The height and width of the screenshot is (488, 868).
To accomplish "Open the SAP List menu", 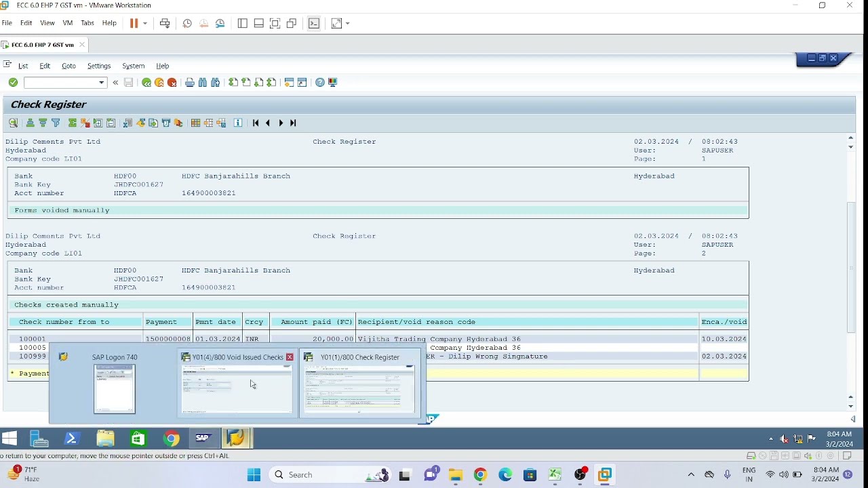I will [x=23, y=66].
